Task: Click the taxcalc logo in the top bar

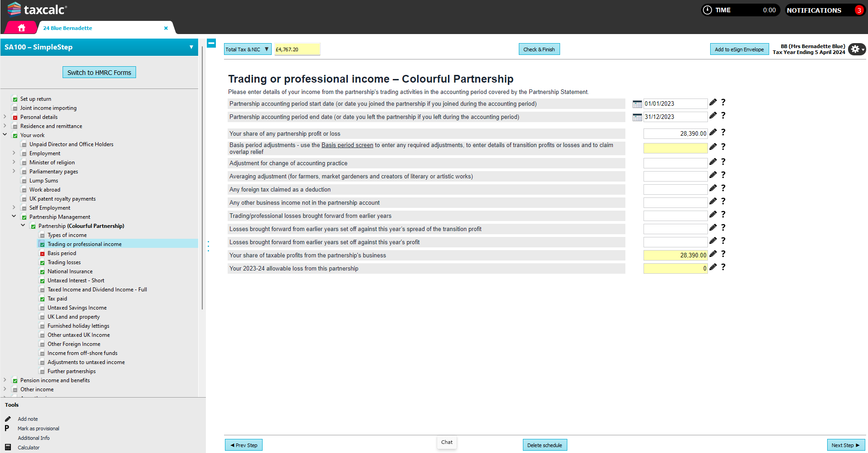Action: coord(36,9)
